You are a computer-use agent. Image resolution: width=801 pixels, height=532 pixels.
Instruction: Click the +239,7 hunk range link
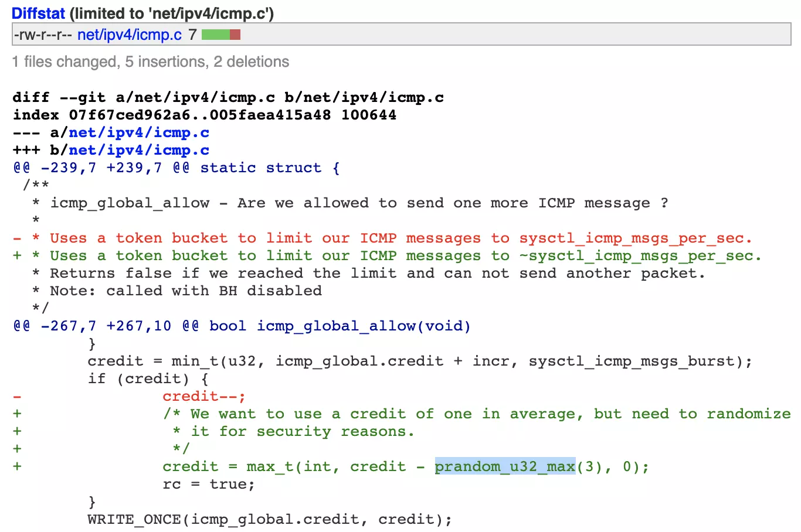pos(134,168)
